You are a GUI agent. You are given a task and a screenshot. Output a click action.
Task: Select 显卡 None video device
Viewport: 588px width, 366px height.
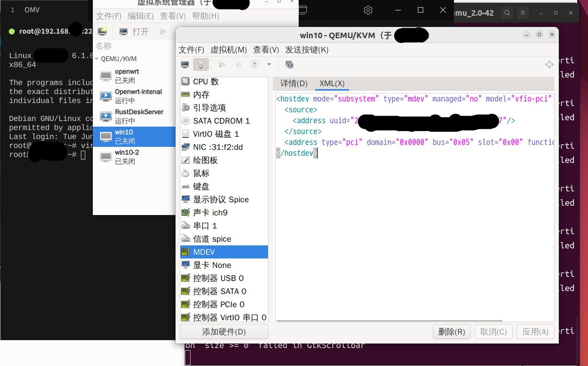pyautogui.click(x=224, y=265)
